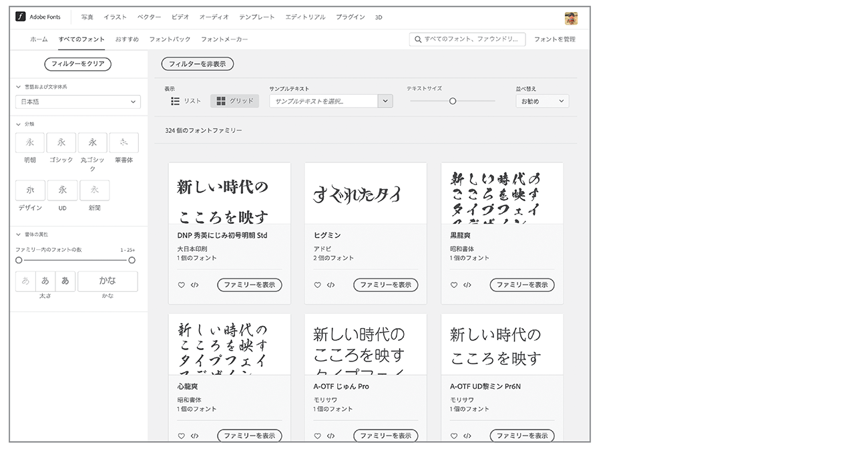
Task: Favorite the 黒龍爽 font with the heart
Action: 454,285
